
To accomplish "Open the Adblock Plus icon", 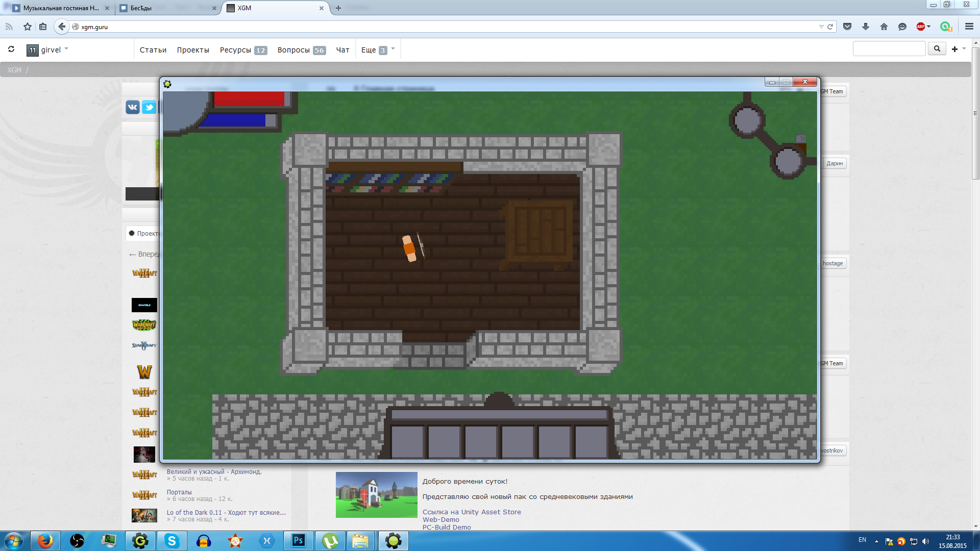I will click(920, 27).
